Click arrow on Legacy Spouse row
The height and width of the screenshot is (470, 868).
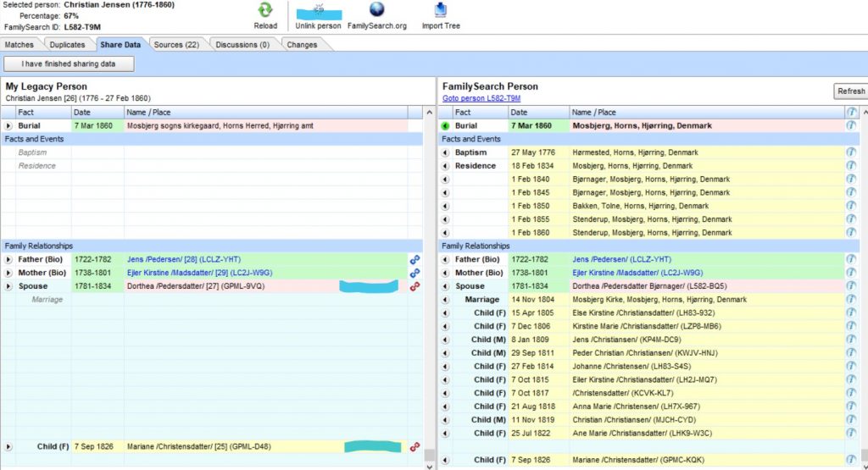(8, 286)
